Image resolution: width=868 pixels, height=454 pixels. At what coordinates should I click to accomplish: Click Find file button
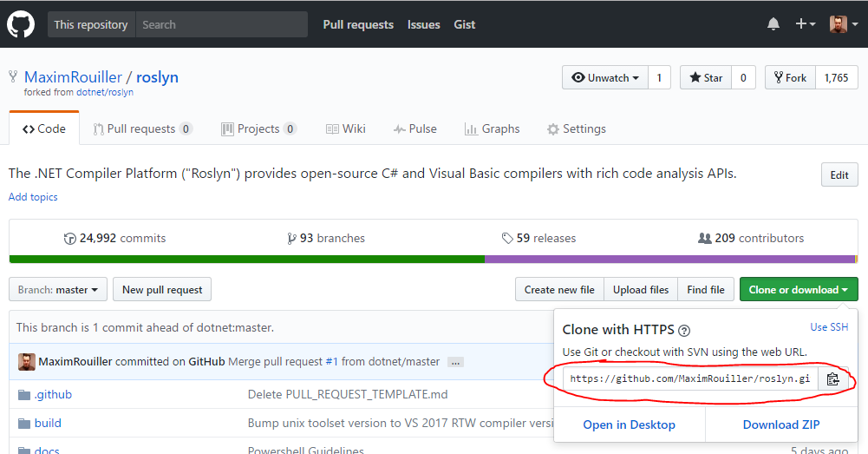pyautogui.click(x=706, y=289)
